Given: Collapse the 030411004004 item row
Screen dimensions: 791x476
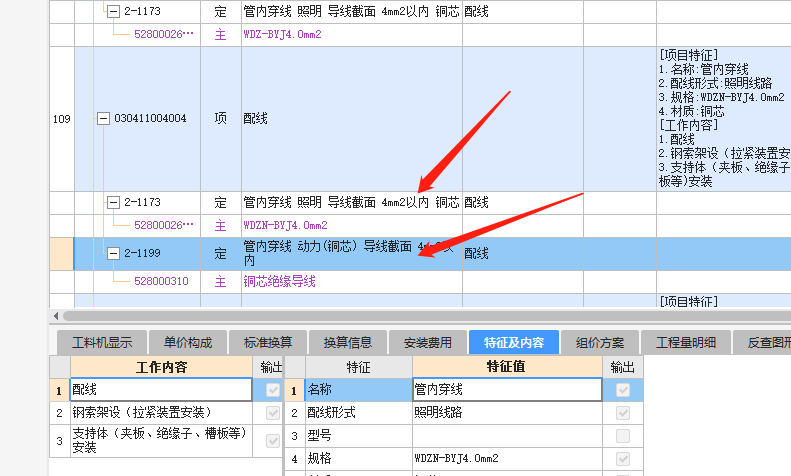Looking at the screenshot, I should (103, 118).
